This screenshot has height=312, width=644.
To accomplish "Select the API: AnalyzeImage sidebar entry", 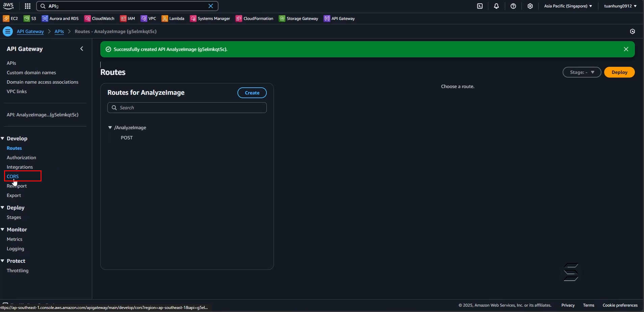I will pos(43,115).
